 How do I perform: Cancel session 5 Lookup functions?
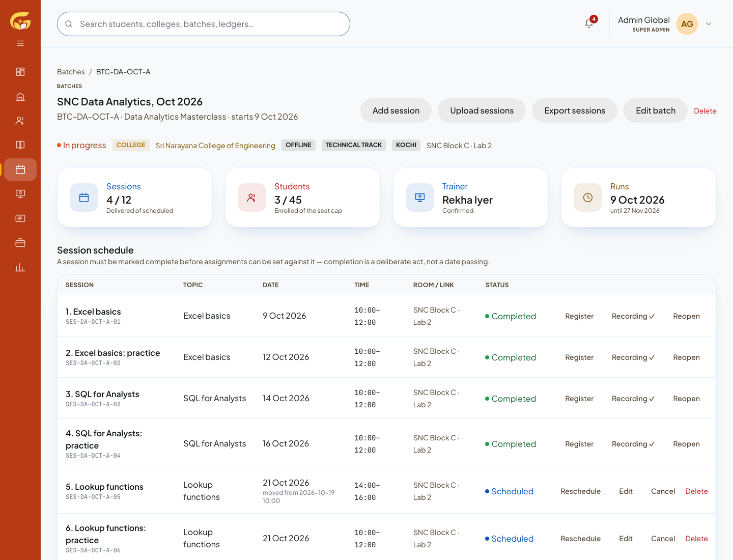pyautogui.click(x=663, y=491)
